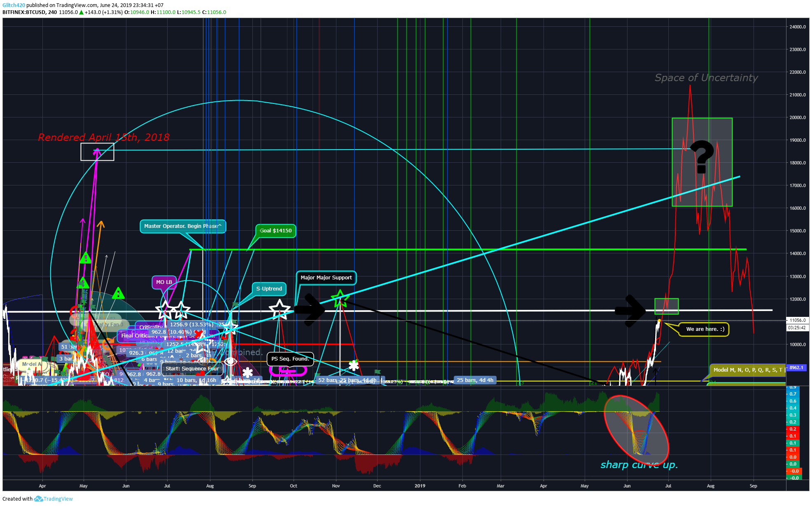812x506 pixels.
Task: Click the blue 8962.1 price label
Action: click(x=796, y=368)
